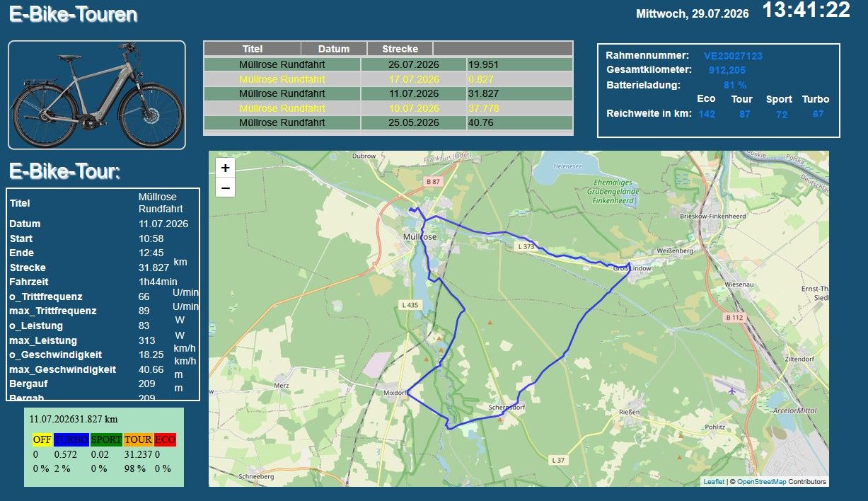The width and height of the screenshot is (868, 501).
Task: Sort tours by the Datum column
Action: 334,49
